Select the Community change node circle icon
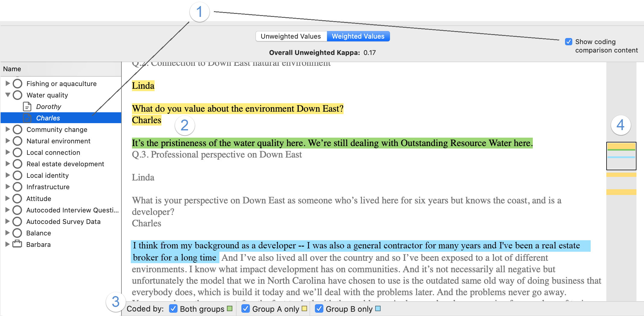The height and width of the screenshot is (316, 644). pos(17,129)
